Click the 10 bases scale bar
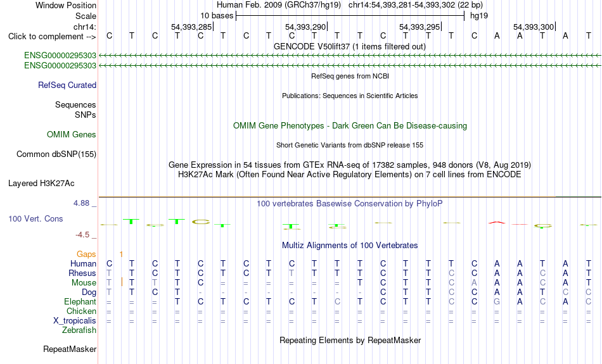 [x=350, y=16]
